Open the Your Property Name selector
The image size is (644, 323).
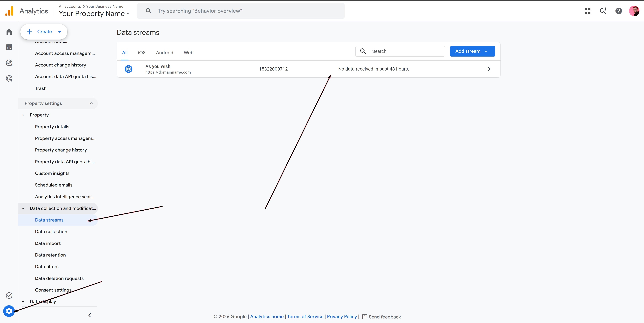pos(94,13)
